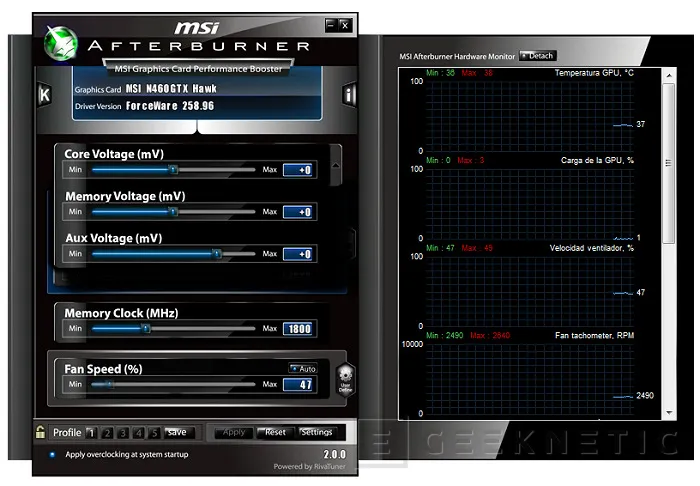Click the Velocidad ventilador graph

click(530, 291)
